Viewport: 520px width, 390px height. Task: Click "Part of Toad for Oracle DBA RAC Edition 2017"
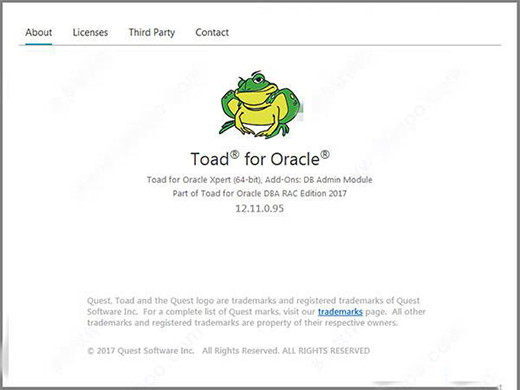[x=260, y=193]
